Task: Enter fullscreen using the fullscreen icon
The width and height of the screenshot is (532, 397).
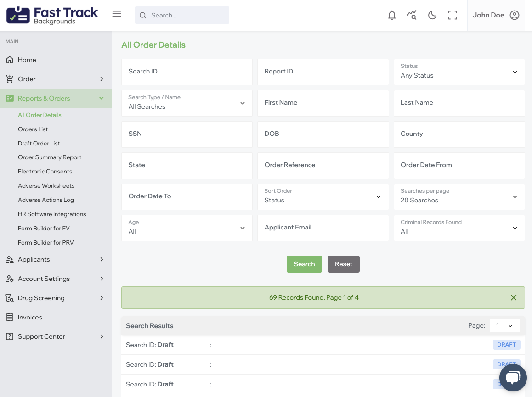Action: 453,15
